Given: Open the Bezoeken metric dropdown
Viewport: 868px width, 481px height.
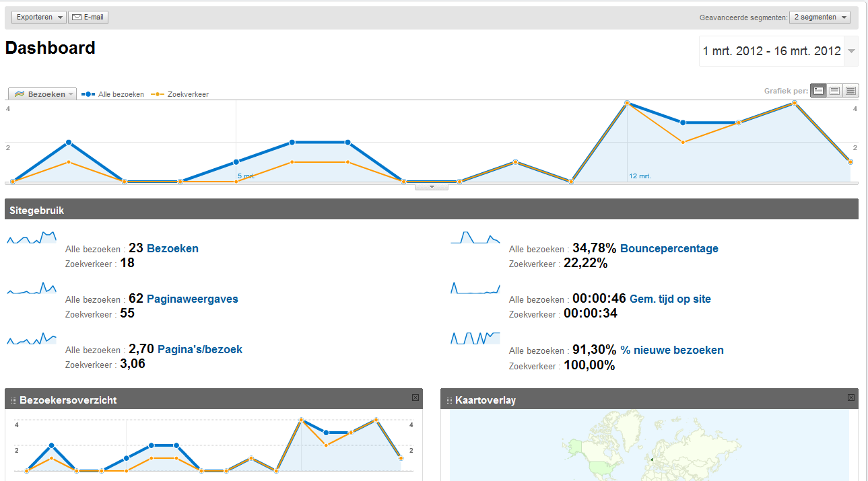Looking at the screenshot, I should click(x=42, y=94).
